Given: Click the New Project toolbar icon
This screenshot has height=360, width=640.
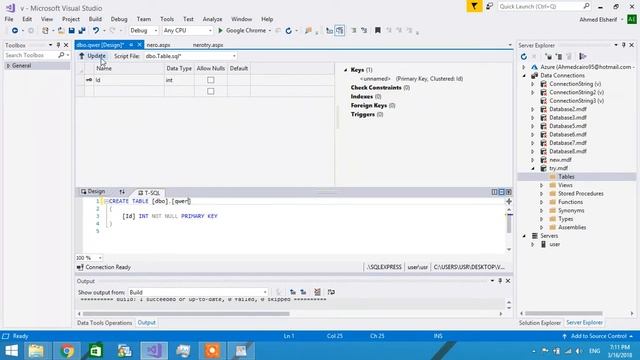Looking at the screenshot, I should coord(45,31).
